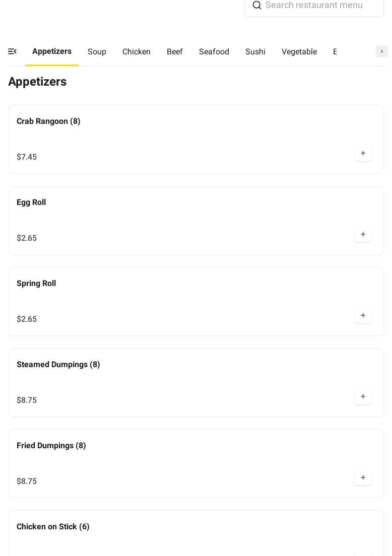Add Spring Roll to cart
392x556 pixels.
coord(363,315)
